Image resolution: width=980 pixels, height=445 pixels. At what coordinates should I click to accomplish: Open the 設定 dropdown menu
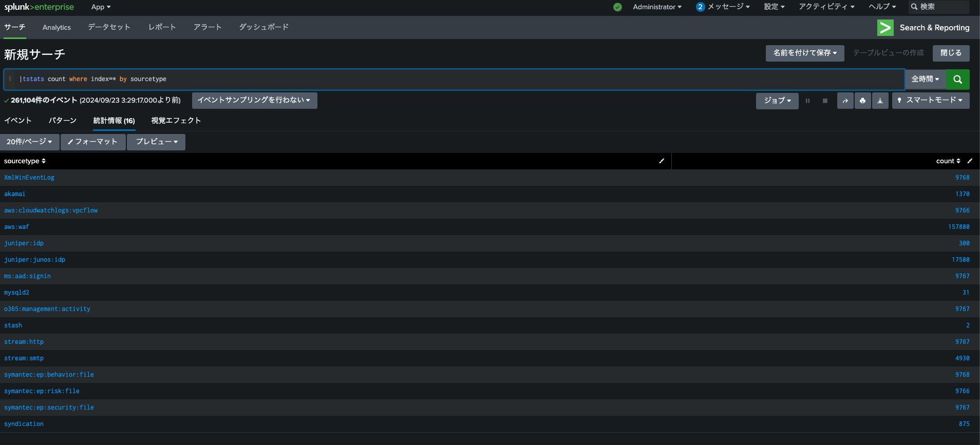774,7
